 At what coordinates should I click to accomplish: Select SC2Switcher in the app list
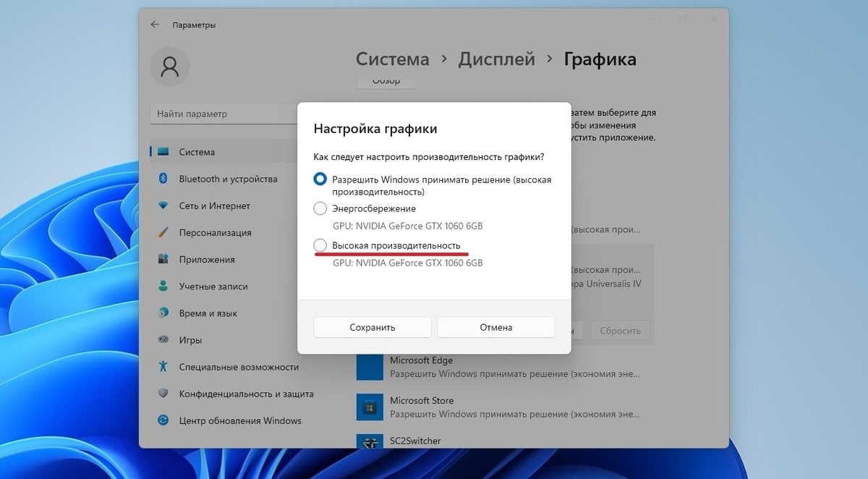[505, 441]
